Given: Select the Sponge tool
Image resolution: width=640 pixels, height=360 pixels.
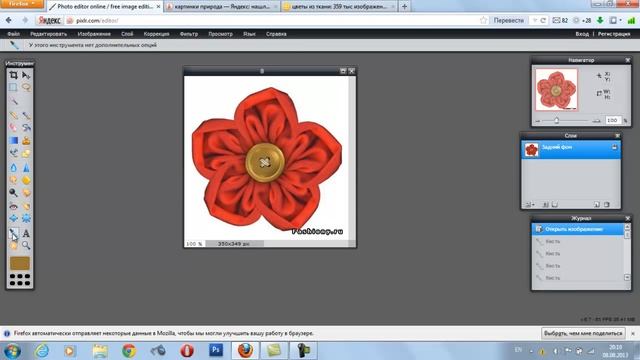Looking at the screenshot, I should 26,180.
